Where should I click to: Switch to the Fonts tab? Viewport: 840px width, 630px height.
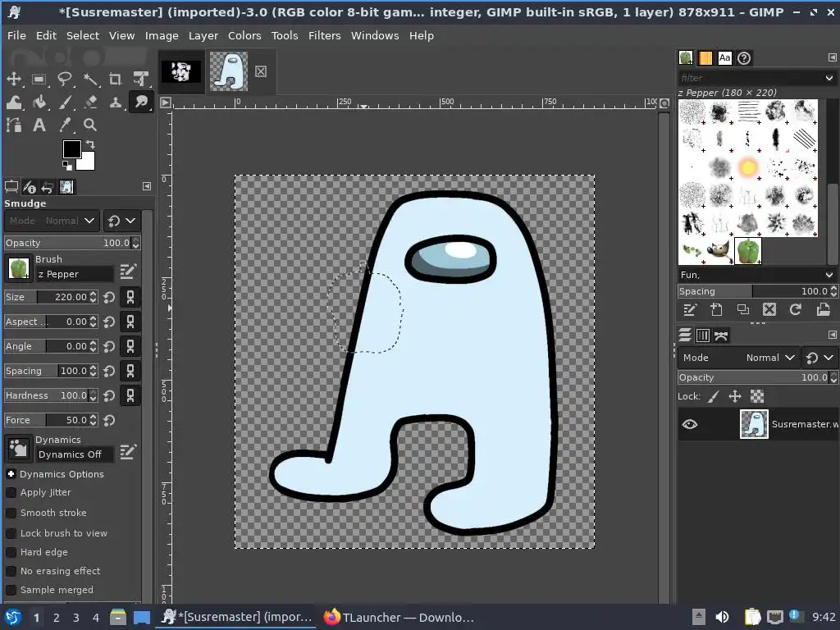point(725,58)
